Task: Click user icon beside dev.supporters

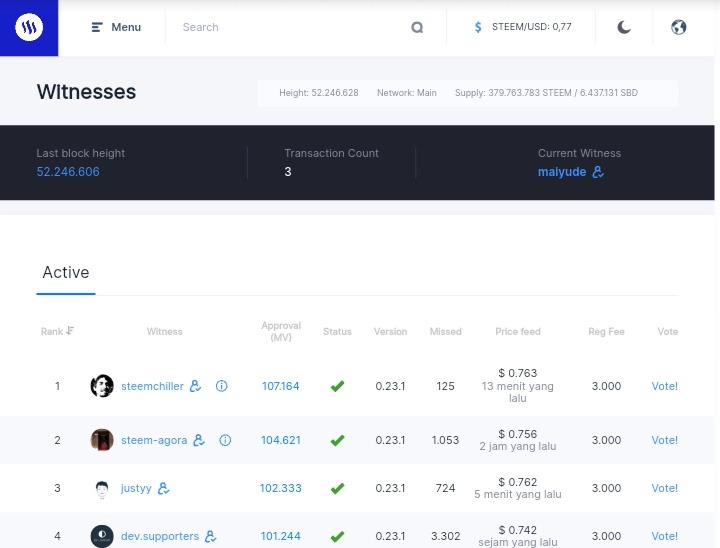Action: [211, 536]
